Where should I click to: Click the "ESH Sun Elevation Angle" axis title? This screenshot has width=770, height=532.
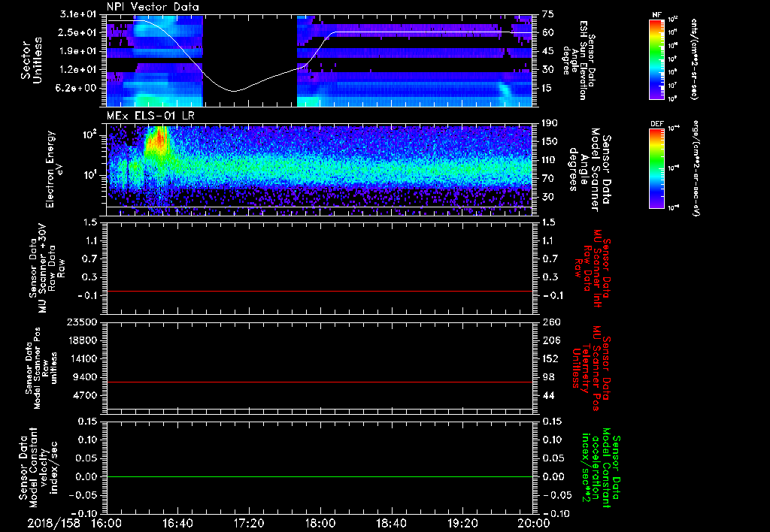[579, 60]
